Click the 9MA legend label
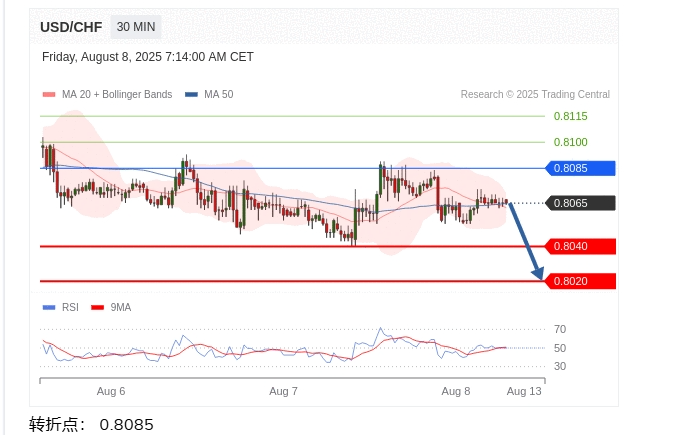 click(121, 307)
